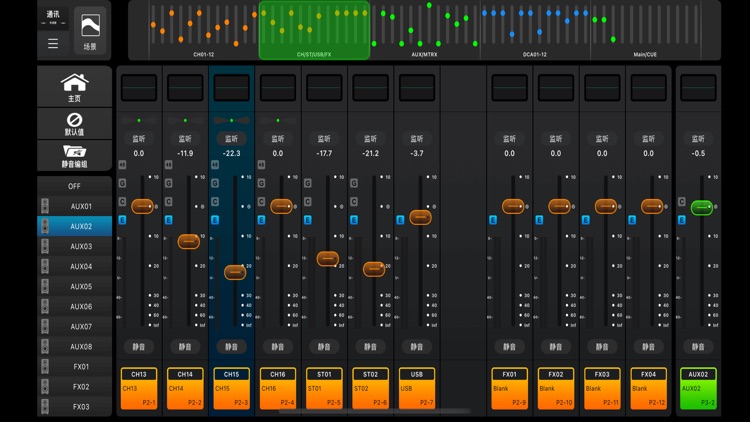Open the compressor (C) for CH13

tap(122, 201)
